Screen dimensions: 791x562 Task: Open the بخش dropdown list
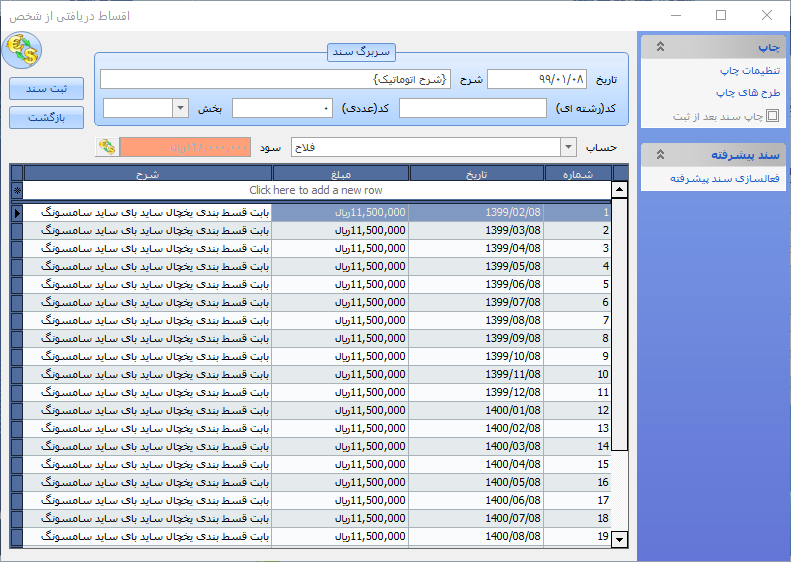(180, 108)
